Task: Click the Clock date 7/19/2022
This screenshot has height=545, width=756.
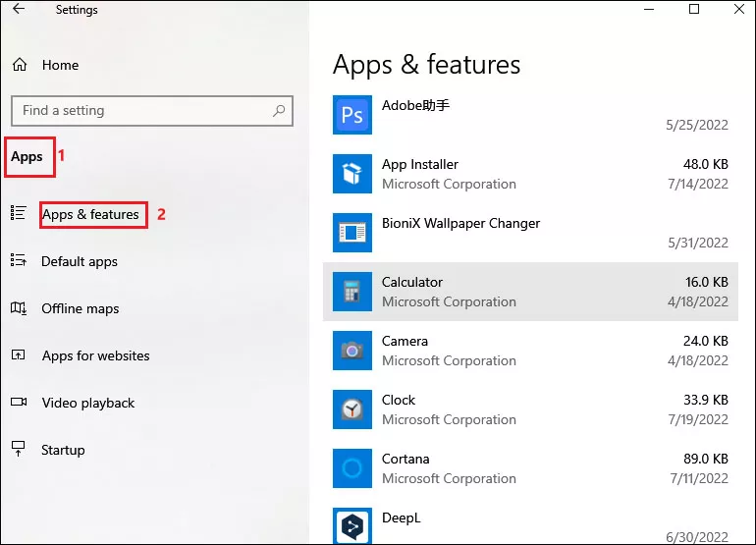Action: coord(698,419)
